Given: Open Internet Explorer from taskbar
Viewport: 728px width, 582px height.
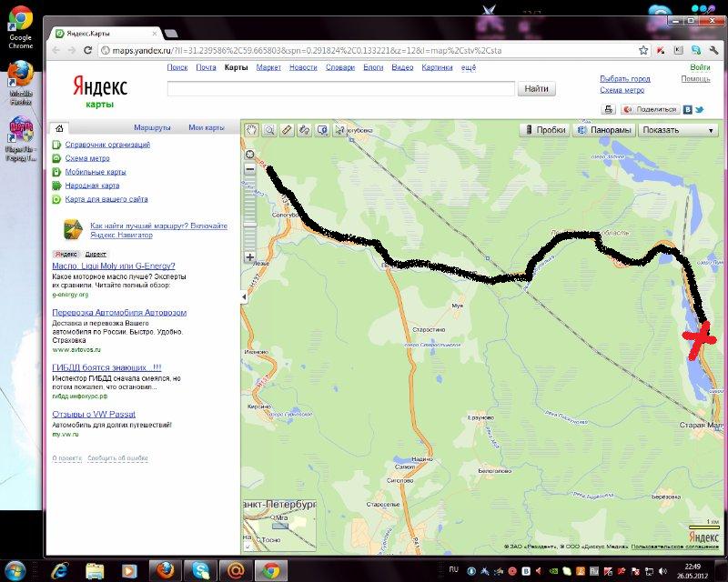Looking at the screenshot, I should pos(60,570).
